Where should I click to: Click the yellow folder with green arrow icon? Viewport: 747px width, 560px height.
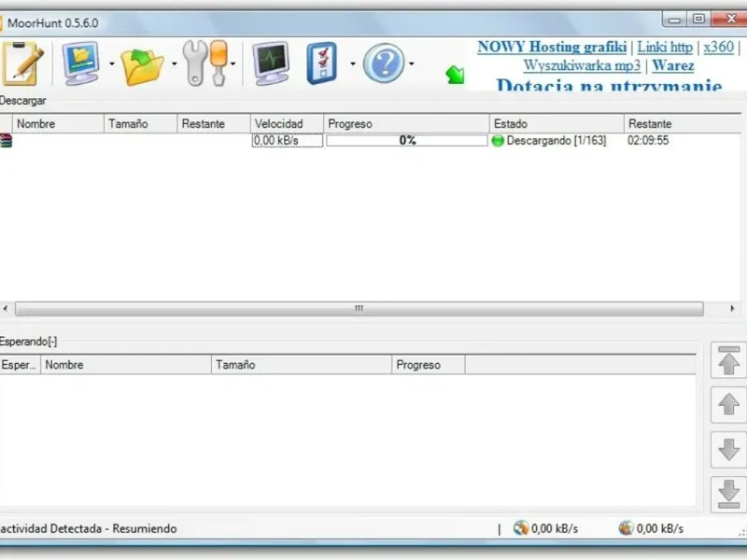click(x=142, y=66)
